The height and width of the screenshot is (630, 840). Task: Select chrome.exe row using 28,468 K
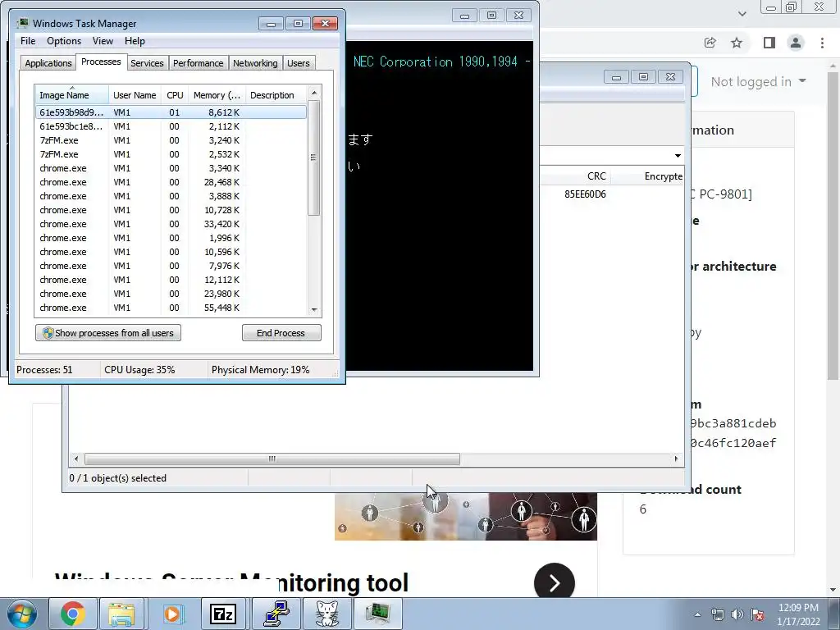point(171,182)
